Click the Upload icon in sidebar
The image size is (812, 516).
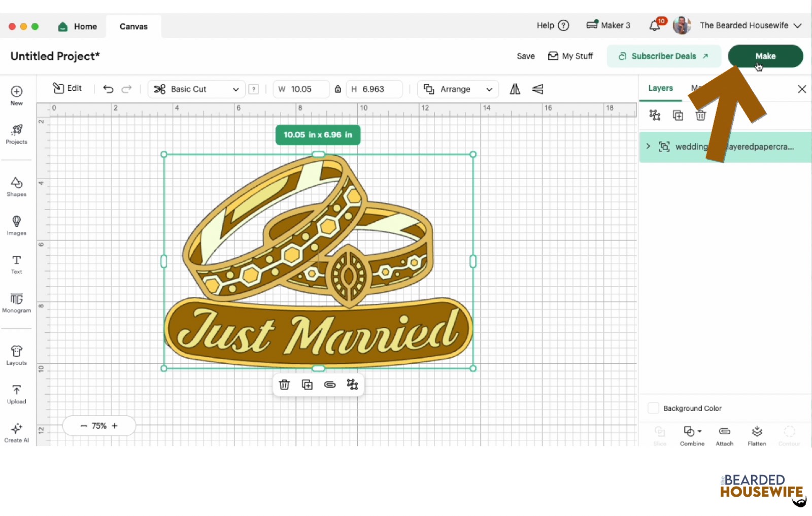[x=16, y=394]
